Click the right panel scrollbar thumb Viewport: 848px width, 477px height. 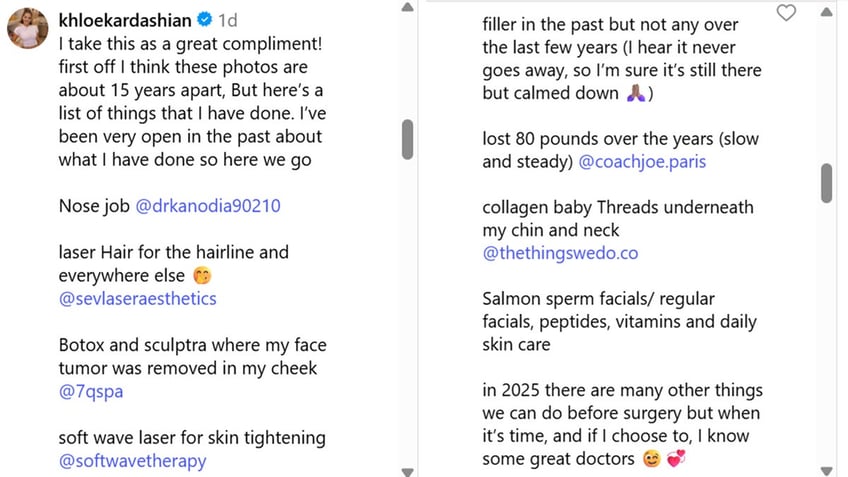pos(826,183)
